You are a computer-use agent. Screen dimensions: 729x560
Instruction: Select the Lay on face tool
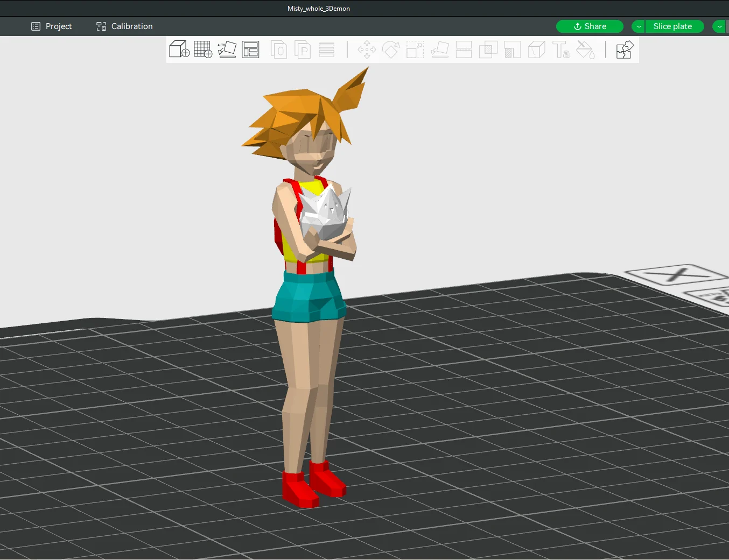(440, 49)
